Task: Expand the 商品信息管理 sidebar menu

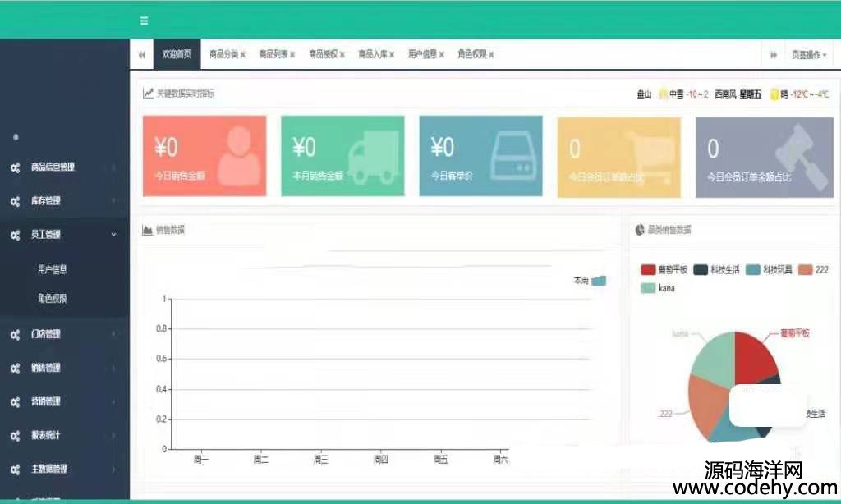Action: click(x=64, y=167)
